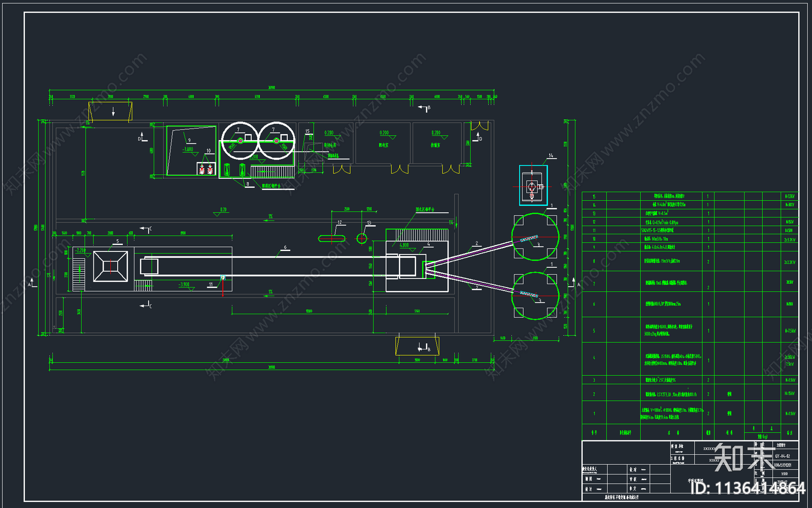The height and width of the screenshot is (508, 812).
Task: Click the -3.800 elevation label
Action: pos(188,149)
